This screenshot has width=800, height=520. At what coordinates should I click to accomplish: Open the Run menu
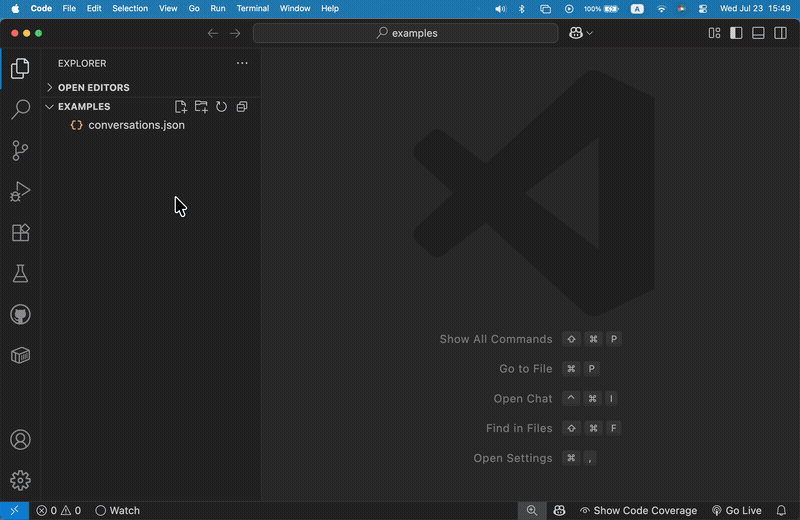pyautogui.click(x=218, y=9)
